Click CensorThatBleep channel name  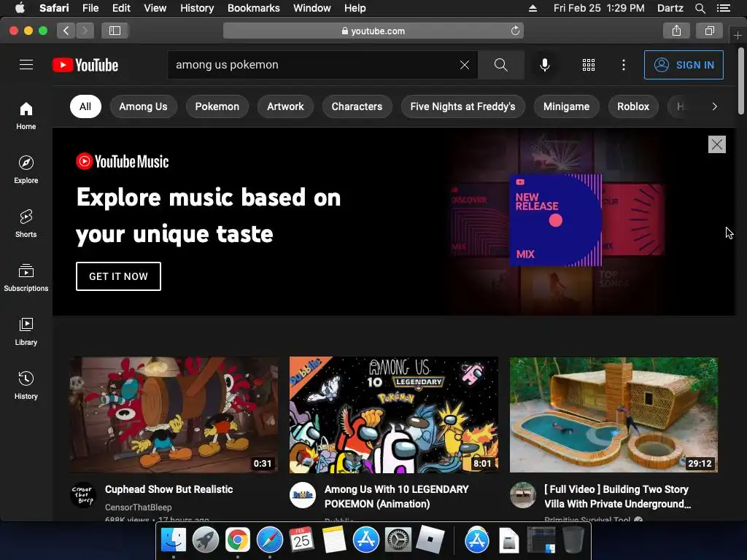coord(138,507)
